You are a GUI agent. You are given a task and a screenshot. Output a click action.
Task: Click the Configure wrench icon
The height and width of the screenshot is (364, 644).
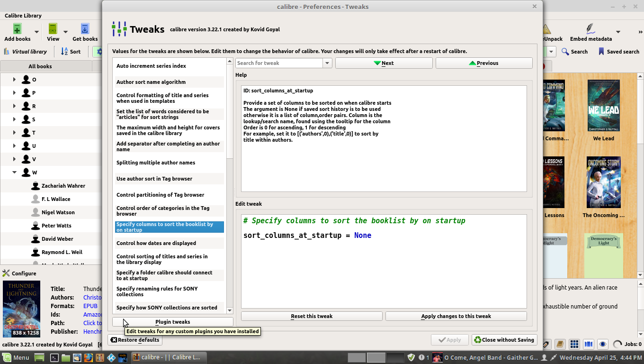[x=6, y=273]
